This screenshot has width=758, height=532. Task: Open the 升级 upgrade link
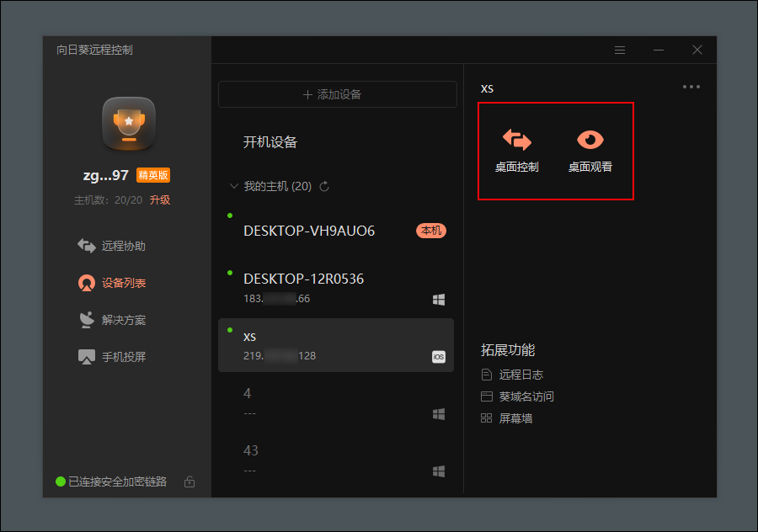pyautogui.click(x=160, y=201)
